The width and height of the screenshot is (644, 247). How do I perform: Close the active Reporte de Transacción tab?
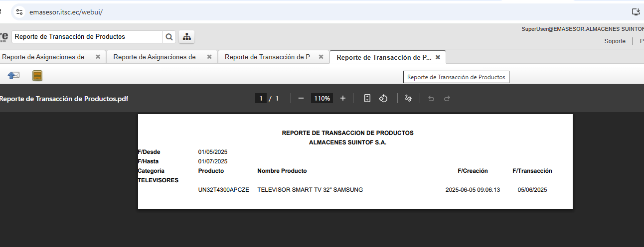point(438,57)
